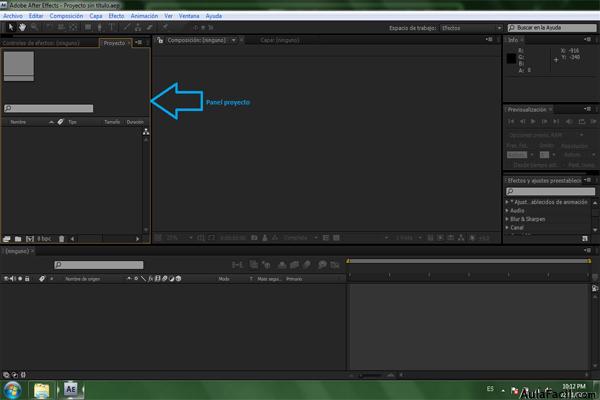600x400 pixels.
Task: Click the Nombre de origen column header
Action: (x=83, y=279)
